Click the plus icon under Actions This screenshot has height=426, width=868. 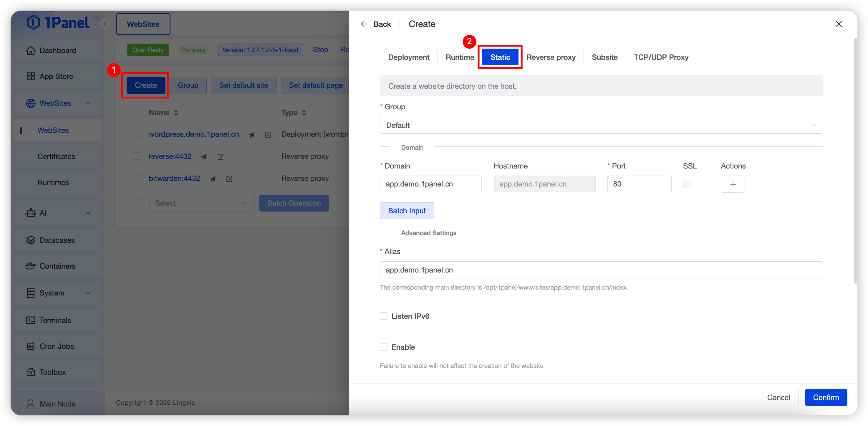pos(733,184)
